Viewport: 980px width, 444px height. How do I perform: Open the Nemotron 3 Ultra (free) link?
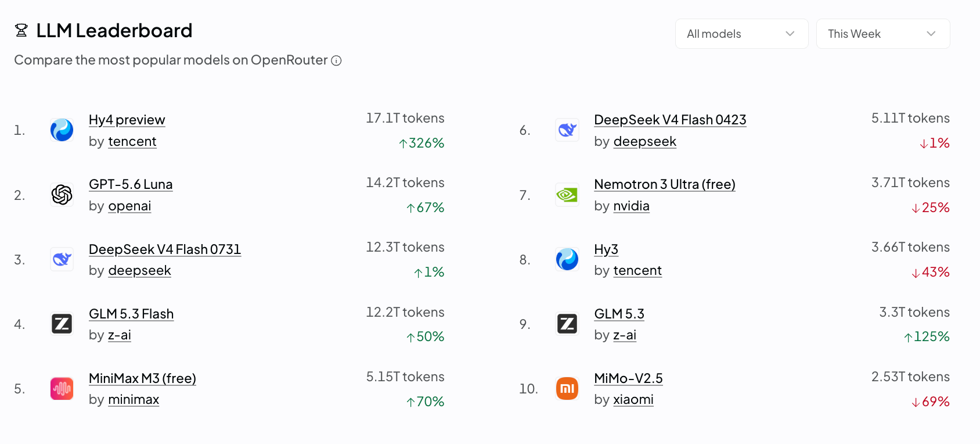point(665,184)
